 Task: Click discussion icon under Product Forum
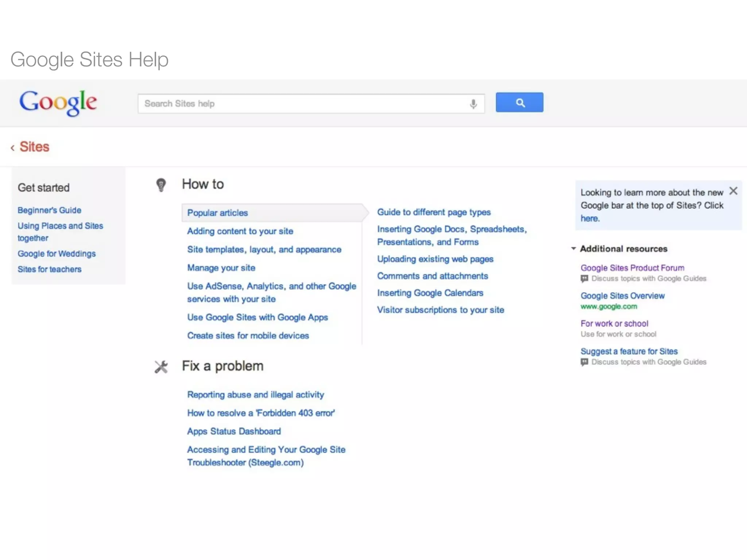coord(584,279)
